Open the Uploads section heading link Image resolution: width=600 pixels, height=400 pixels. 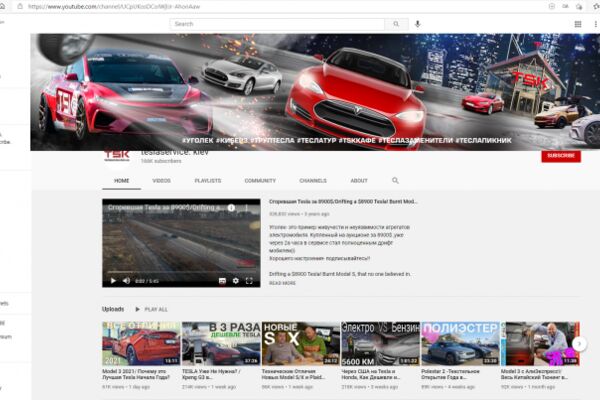[x=113, y=309]
